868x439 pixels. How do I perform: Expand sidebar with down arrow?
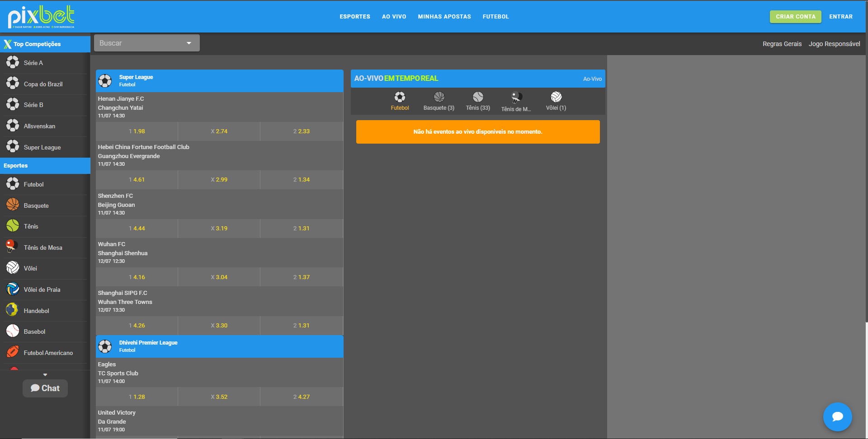pos(45,375)
